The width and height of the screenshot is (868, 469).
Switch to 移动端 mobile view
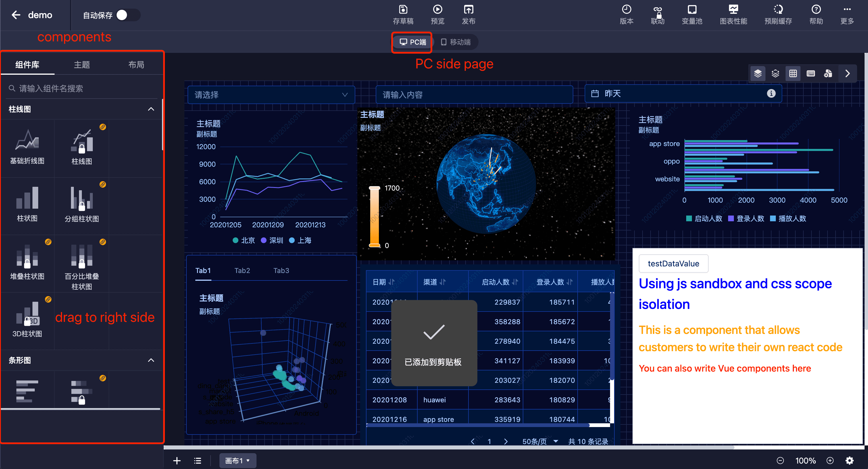pos(456,42)
